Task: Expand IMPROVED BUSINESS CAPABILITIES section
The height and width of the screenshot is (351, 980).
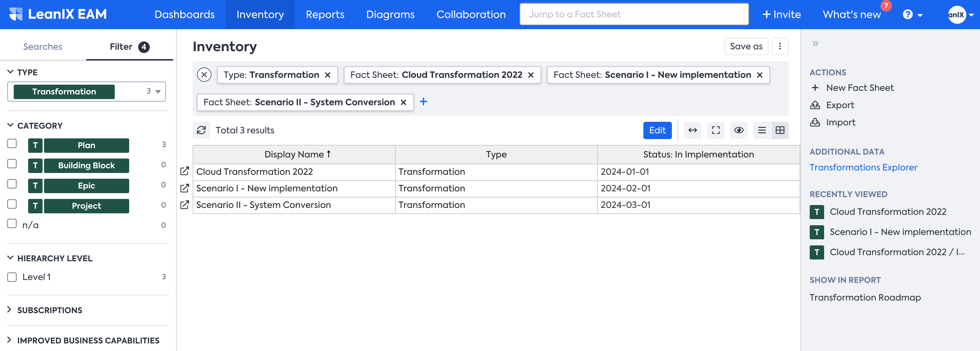Action: 9,340
